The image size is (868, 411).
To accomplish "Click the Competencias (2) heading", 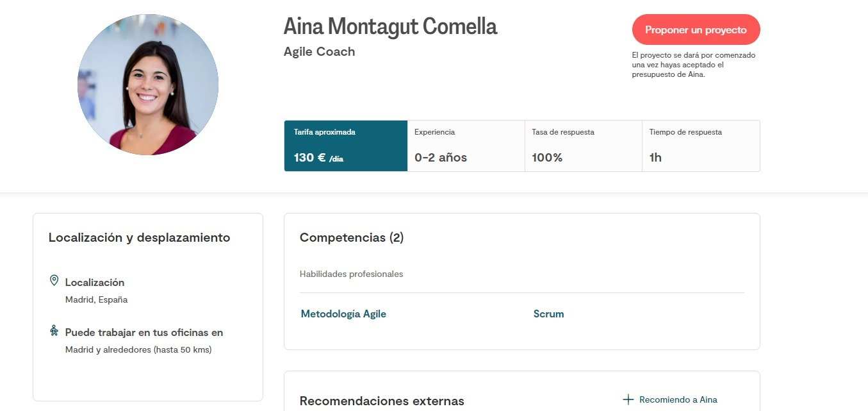I will (352, 238).
